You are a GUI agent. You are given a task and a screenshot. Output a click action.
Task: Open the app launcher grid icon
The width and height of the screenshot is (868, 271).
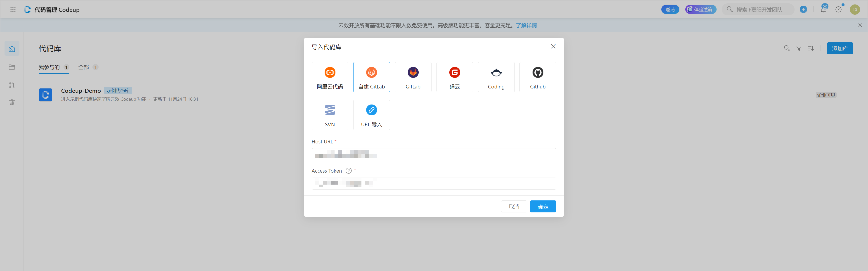(x=13, y=10)
